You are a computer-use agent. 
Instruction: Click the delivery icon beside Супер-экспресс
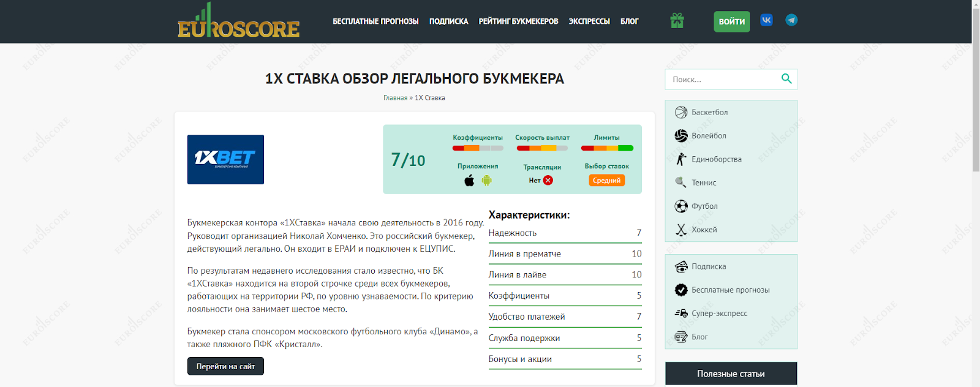coord(681,314)
